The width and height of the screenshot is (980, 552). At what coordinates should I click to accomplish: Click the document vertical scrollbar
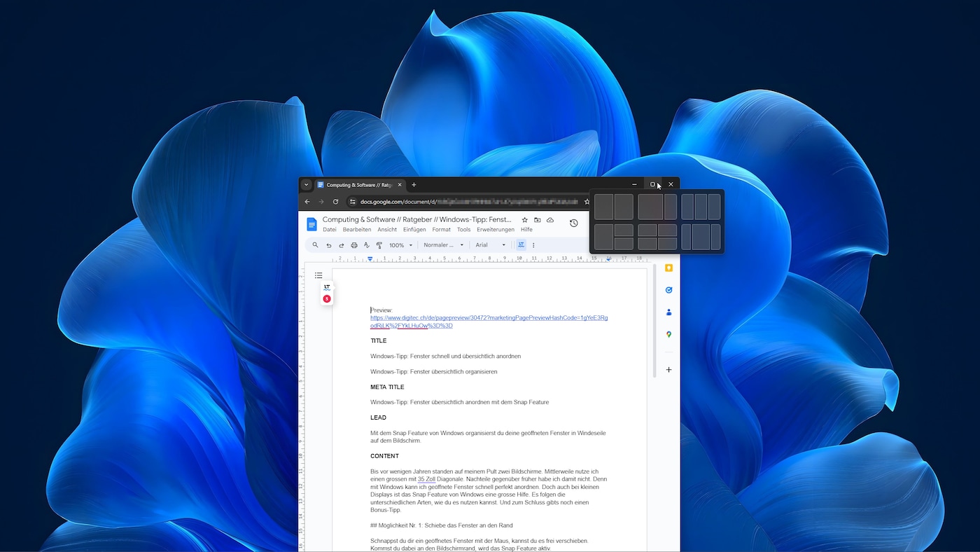[655, 322]
